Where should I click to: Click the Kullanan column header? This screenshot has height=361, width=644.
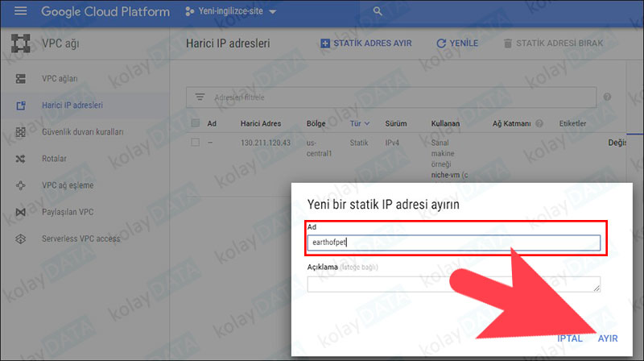[x=445, y=123]
